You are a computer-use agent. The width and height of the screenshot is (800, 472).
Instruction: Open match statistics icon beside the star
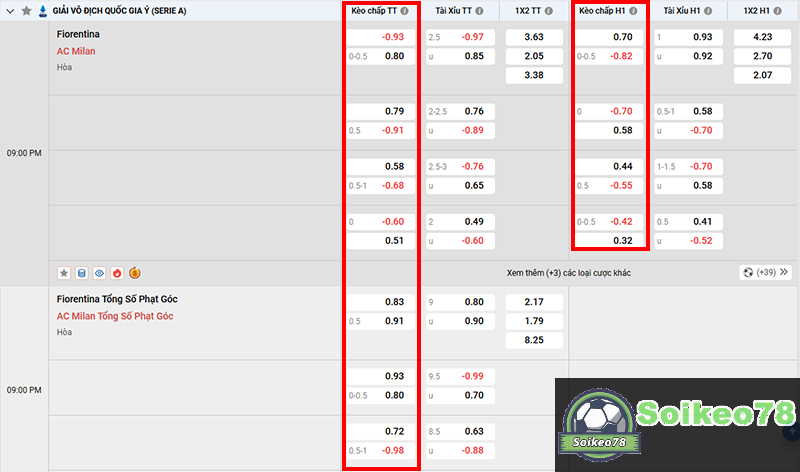(x=81, y=272)
